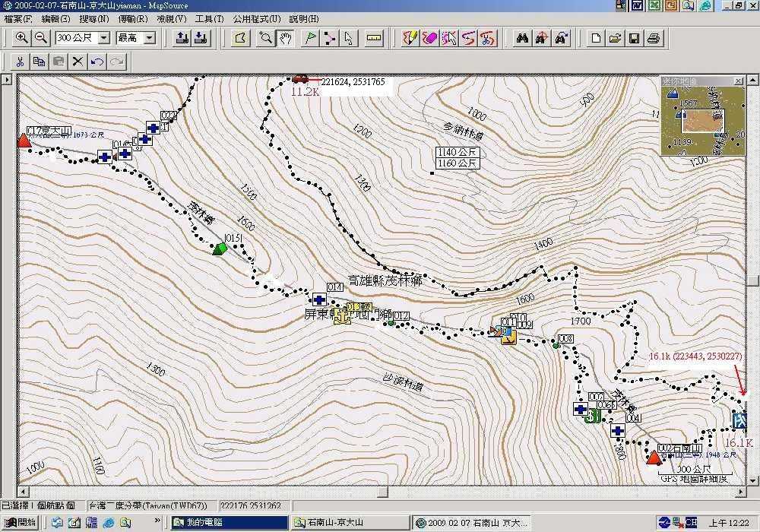
Task: Open the 最高 detail level dropdown
Action: [x=149, y=37]
